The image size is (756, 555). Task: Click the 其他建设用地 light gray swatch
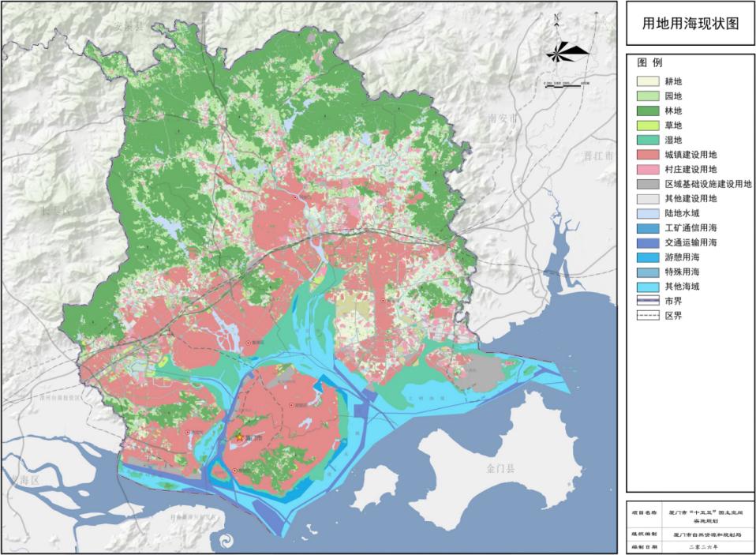648,199
